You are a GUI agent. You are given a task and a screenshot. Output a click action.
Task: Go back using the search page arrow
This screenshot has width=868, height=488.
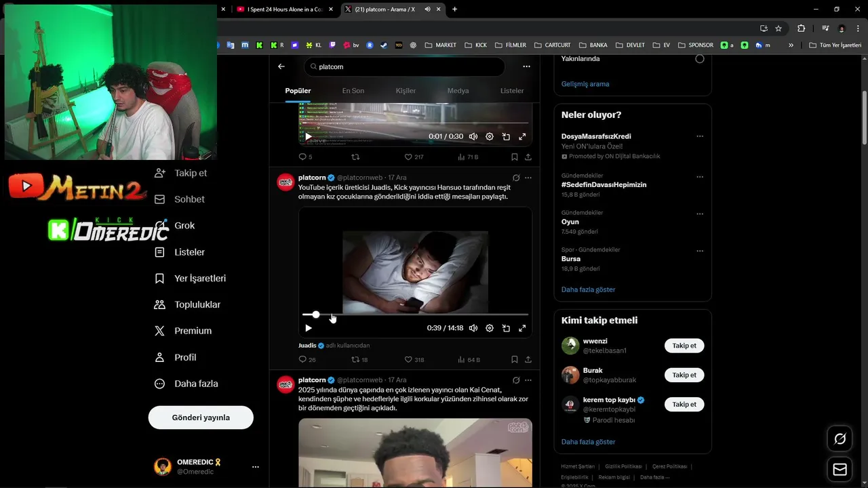pyautogui.click(x=281, y=66)
